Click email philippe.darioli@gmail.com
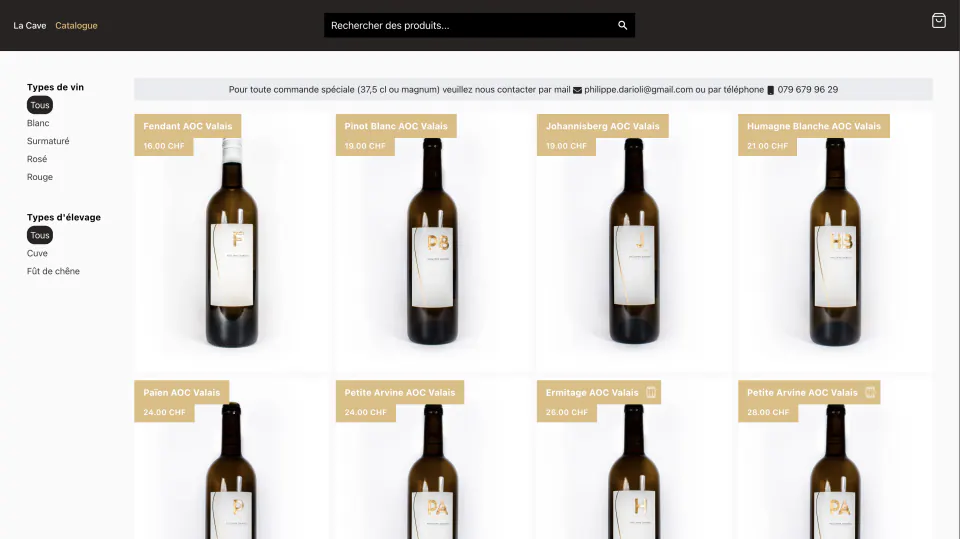 click(639, 89)
